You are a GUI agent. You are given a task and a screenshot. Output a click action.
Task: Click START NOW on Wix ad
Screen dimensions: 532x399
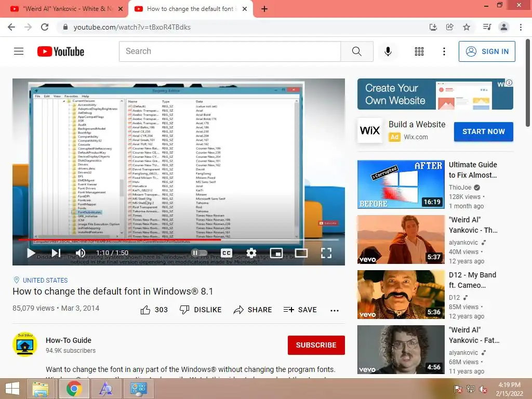(x=484, y=131)
